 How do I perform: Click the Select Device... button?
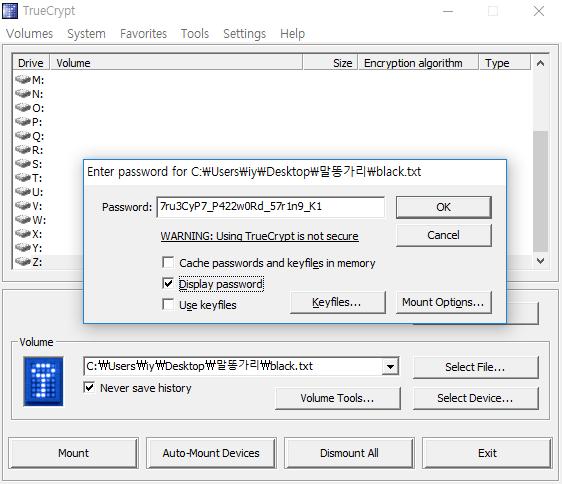476,398
